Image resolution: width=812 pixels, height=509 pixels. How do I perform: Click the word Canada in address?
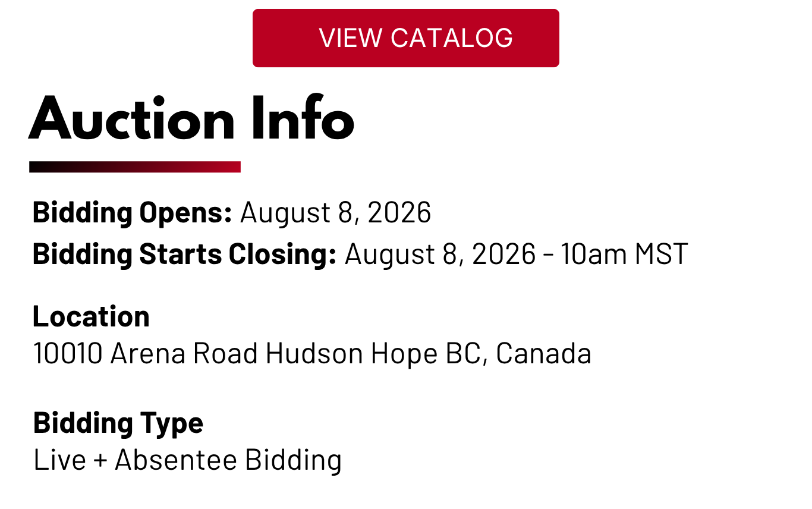pyautogui.click(x=543, y=354)
